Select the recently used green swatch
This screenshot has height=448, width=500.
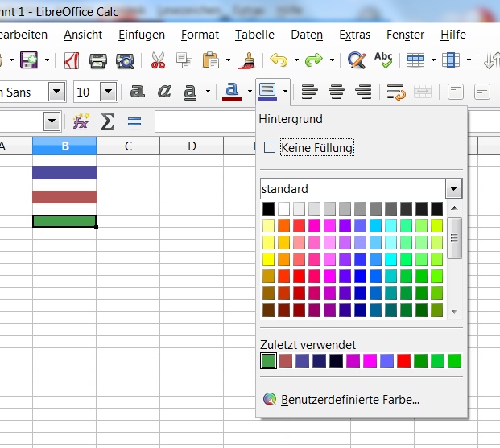pos(269,361)
